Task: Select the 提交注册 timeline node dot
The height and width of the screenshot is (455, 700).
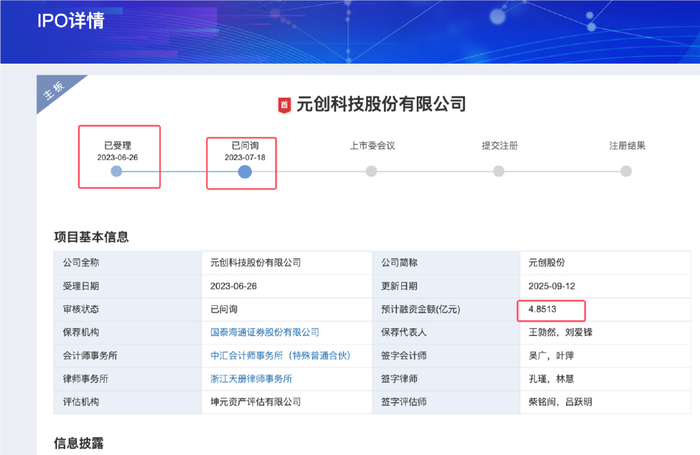Action: pos(499,171)
